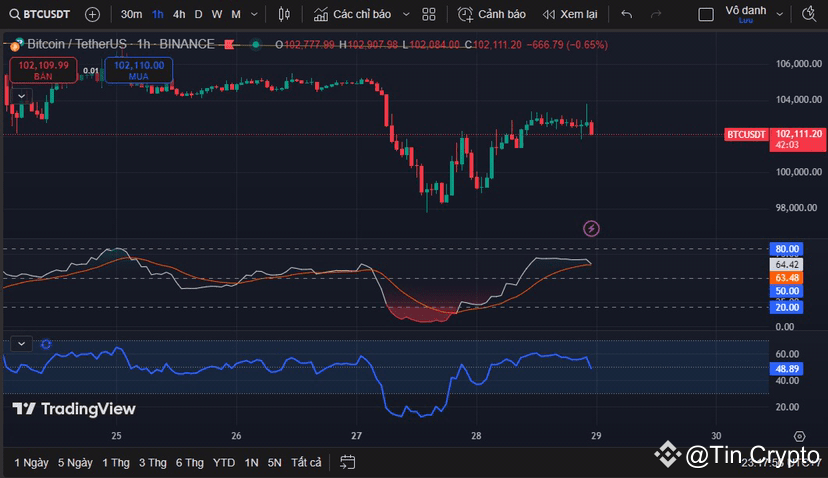Click the 50.00 level label
828x478 pixels.
(786, 291)
